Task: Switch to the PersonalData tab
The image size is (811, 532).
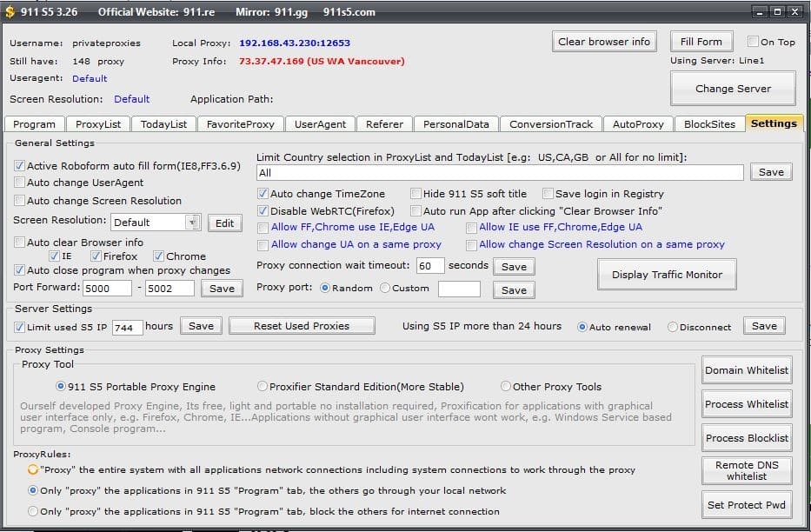Action: coord(455,124)
